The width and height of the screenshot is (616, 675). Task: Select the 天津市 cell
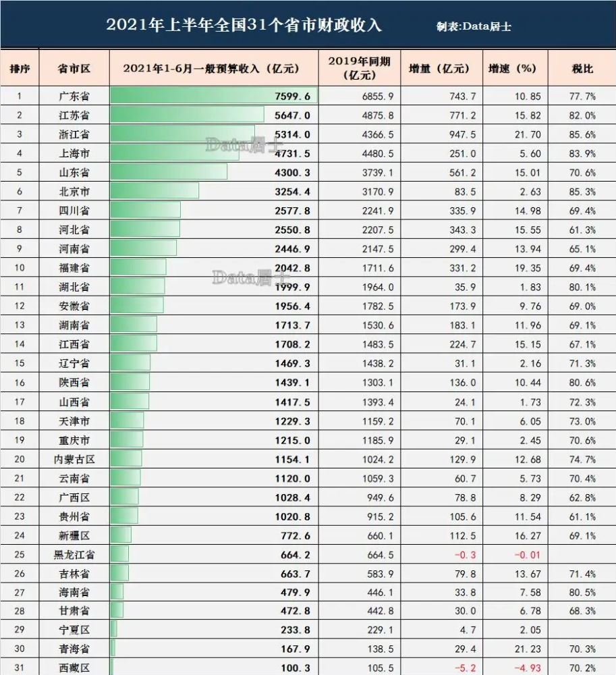[x=74, y=421]
